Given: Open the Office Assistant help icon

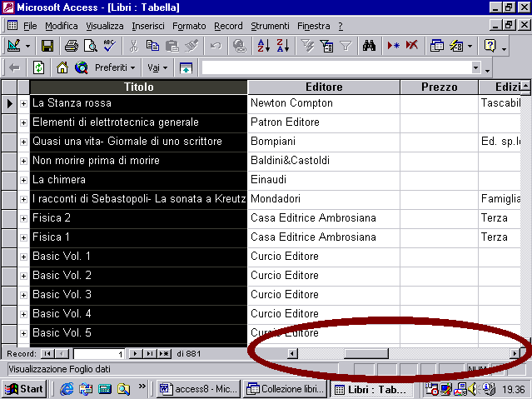Looking at the screenshot, I should (x=490, y=46).
